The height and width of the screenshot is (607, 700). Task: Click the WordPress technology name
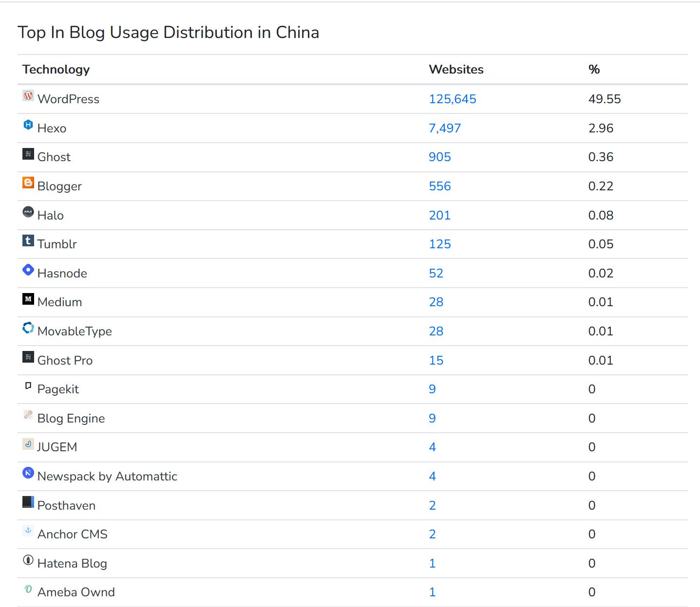pos(68,99)
